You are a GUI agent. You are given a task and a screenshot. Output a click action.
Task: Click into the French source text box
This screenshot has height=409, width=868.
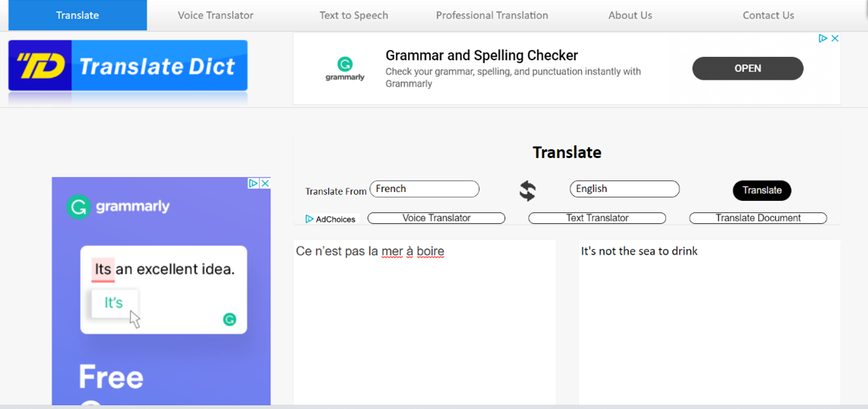(x=425, y=322)
